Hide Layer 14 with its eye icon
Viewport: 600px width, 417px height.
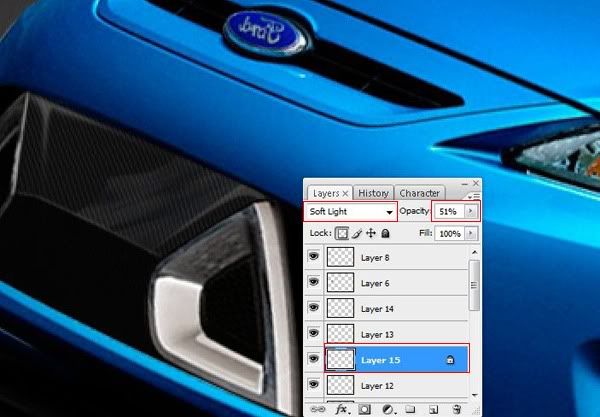pyautogui.click(x=314, y=308)
